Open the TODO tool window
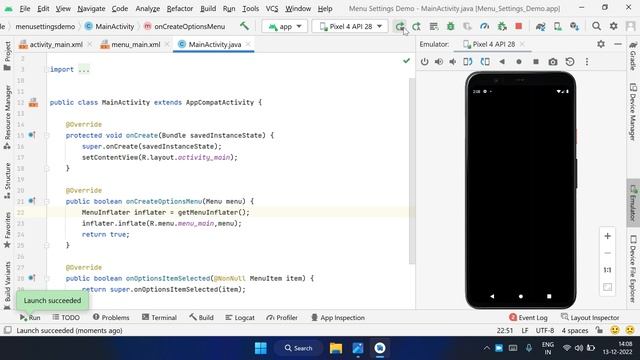Screen dimensions: 640x360 [66, 318]
